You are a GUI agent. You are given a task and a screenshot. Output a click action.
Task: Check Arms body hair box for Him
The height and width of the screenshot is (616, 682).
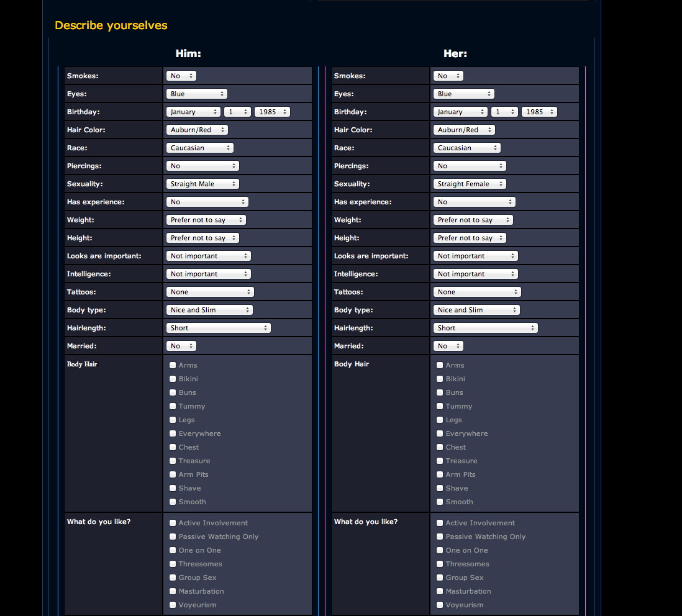coord(173,365)
